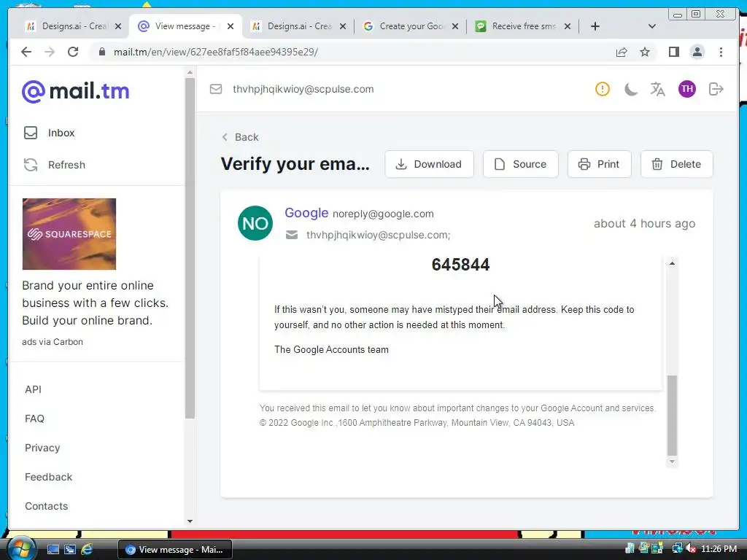Screen dimensions: 747x560
Task: Refresh the mailbox
Action: pyautogui.click(x=55, y=165)
